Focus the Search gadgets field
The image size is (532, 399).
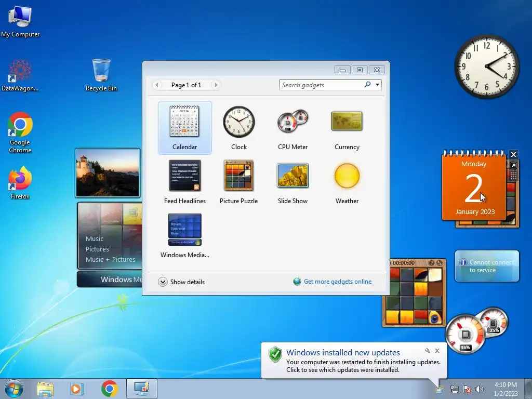[321, 85]
